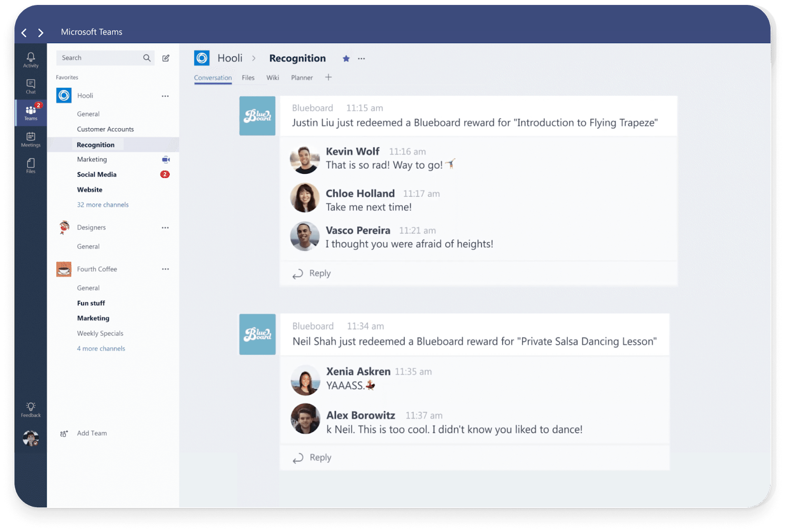Click the Designers team avatar

coord(64,227)
